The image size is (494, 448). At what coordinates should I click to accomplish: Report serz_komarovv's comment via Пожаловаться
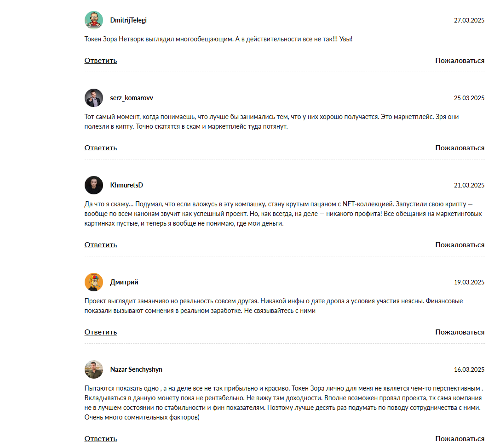click(x=460, y=148)
